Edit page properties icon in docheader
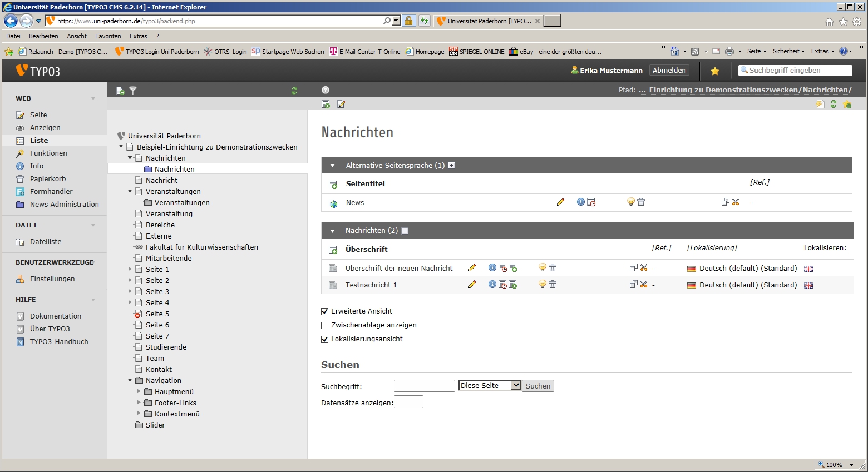Image resolution: width=868 pixels, height=472 pixels. pos(341,104)
